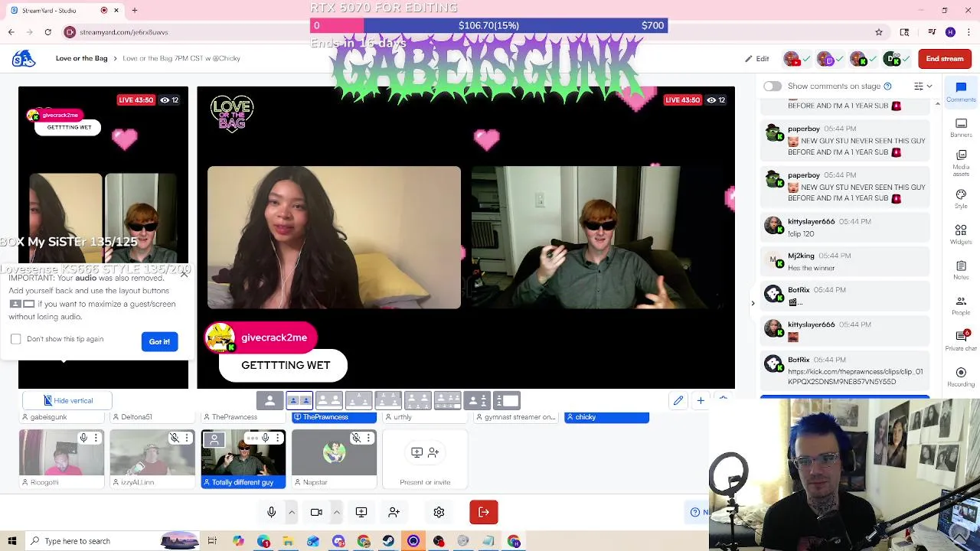
Task: Open Napstar's three-dot options menu
Action: pyautogui.click(x=368, y=438)
